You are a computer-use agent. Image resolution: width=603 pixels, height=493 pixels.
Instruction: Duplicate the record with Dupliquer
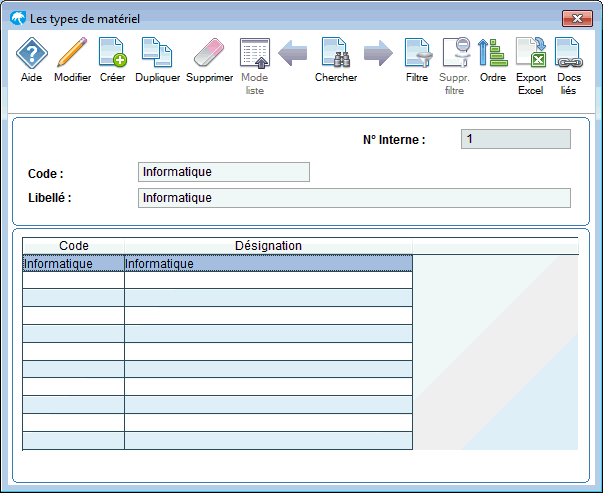pos(157,52)
